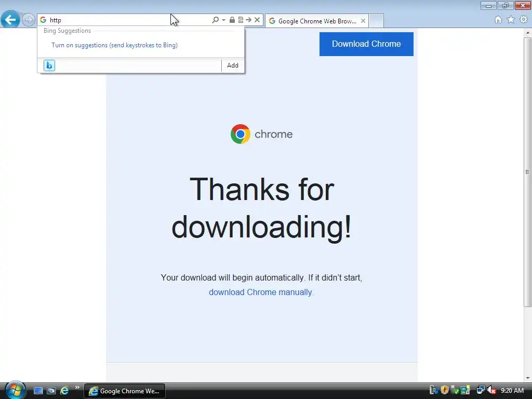Viewport: 532px width, 399px height.
Task: Click download Chrome manually link
Action: pyautogui.click(x=261, y=292)
